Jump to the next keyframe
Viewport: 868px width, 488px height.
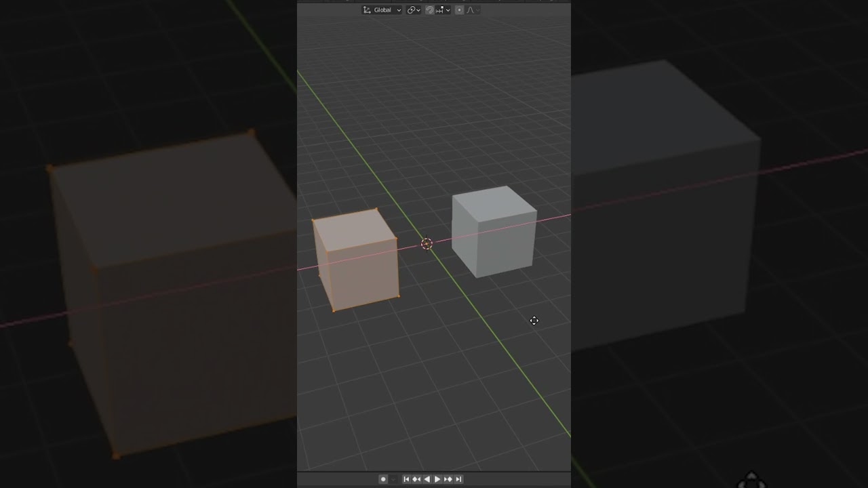pyautogui.click(x=448, y=479)
